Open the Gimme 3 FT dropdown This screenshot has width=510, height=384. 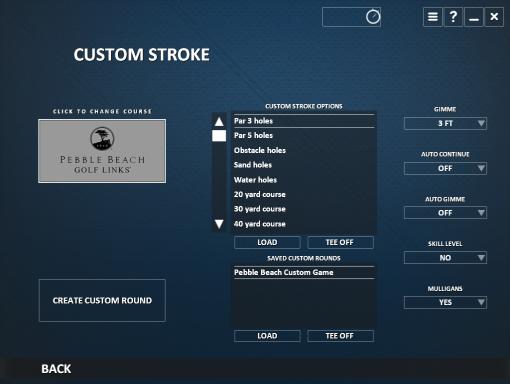[445, 123]
